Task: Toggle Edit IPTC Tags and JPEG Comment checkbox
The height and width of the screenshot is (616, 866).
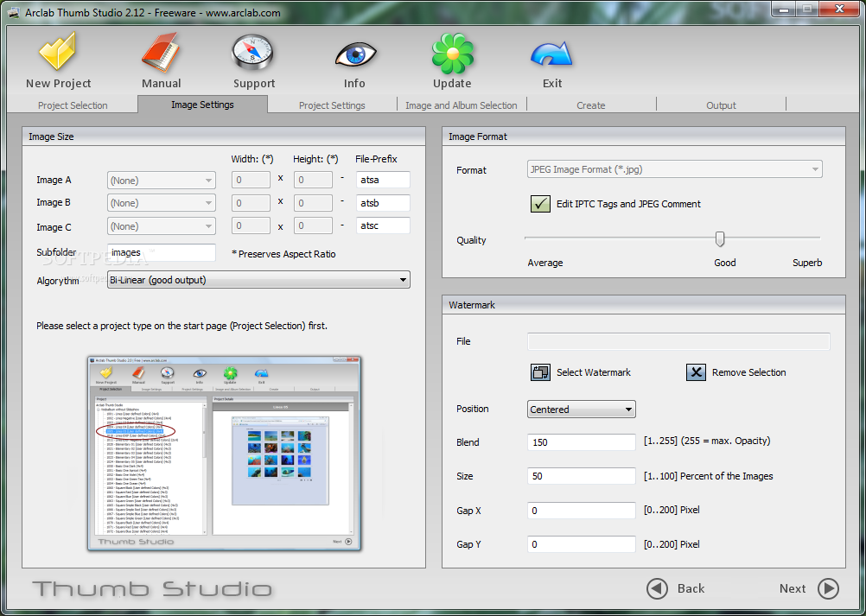Action: pos(540,204)
